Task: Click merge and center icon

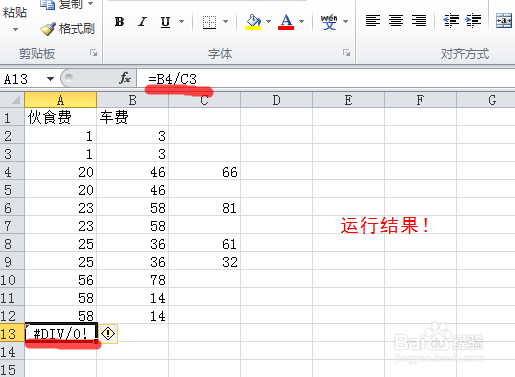Action: pos(504,21)
